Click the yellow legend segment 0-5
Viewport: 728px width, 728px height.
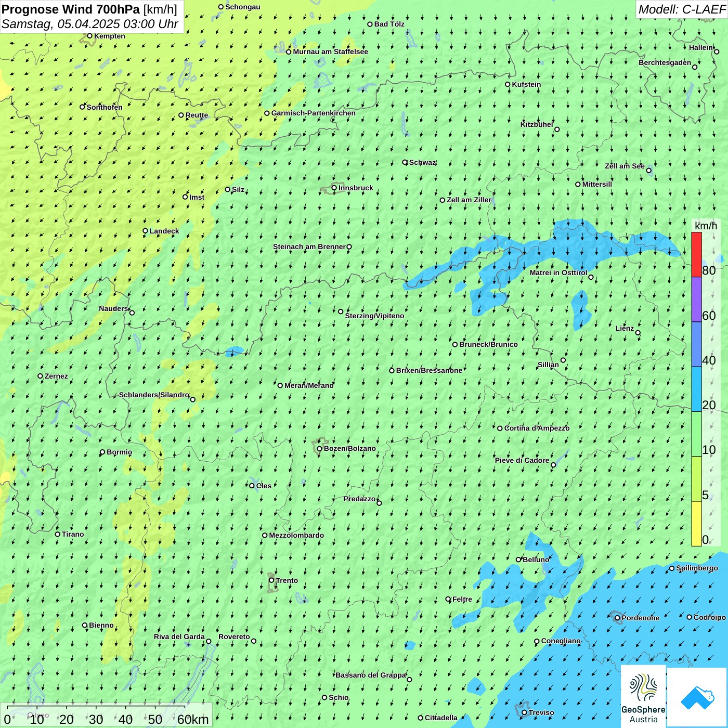696,524
